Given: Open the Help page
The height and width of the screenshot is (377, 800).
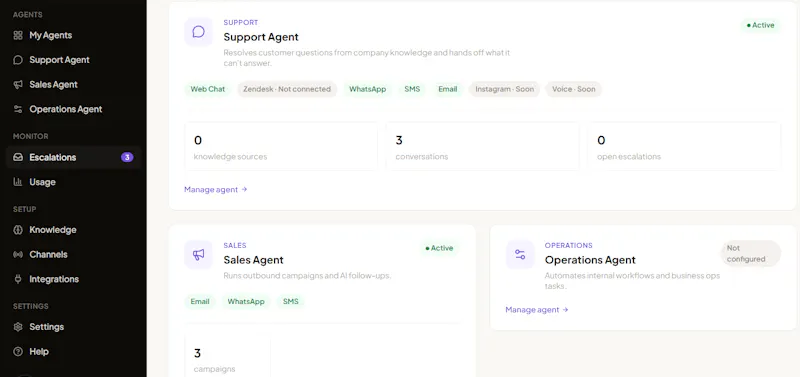Looking at the screenshot, I should [73, 351].
